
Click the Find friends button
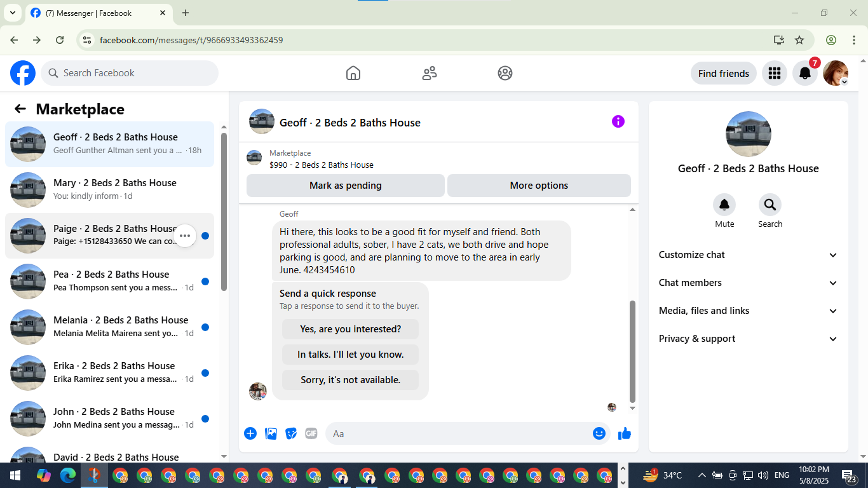click(x=724, y=73)
